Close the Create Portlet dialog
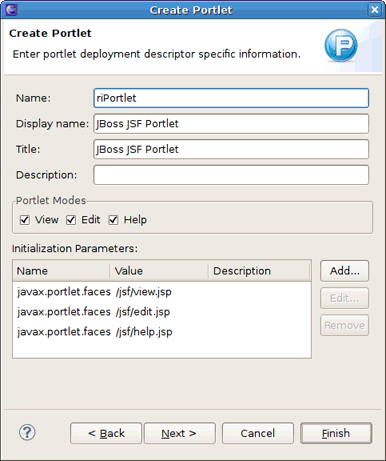The width and height of the screenshot is (386, 461). tap(375, 9)
